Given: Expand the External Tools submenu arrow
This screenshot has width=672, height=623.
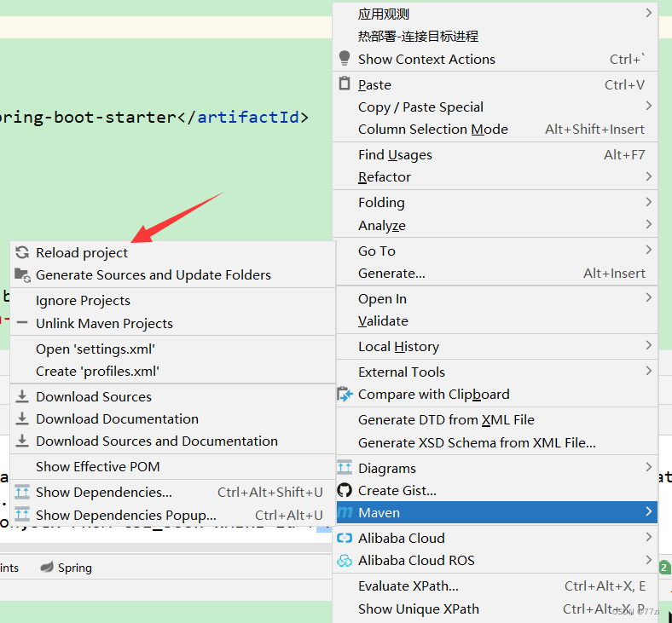Looking at the screenshot, I should [648, 372].
